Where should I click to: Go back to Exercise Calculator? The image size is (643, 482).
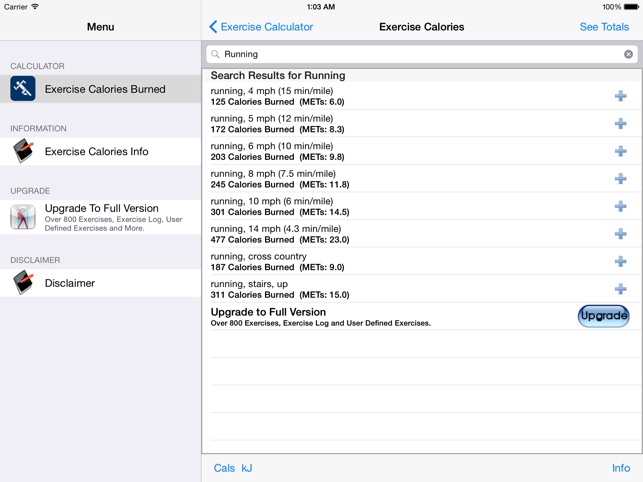[261, 27]
